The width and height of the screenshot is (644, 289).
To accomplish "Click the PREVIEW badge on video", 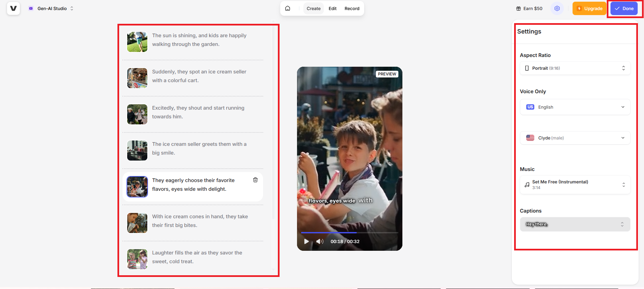I will point(387,74).
